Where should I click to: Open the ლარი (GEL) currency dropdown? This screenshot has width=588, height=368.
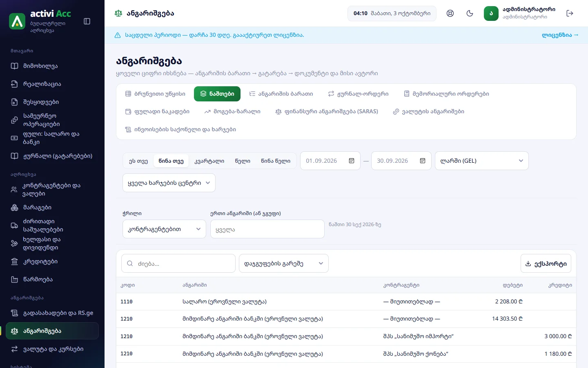tap(482, 161)
